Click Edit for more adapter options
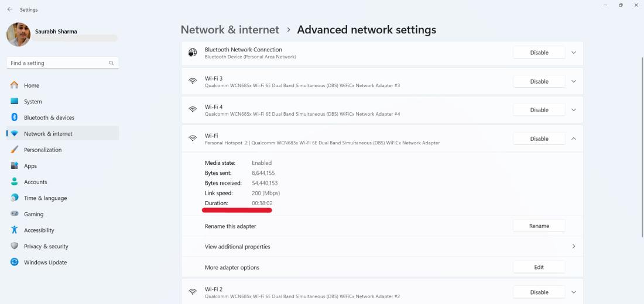The image size is (644, 304). pyautogui.click(x=539, y=267)
